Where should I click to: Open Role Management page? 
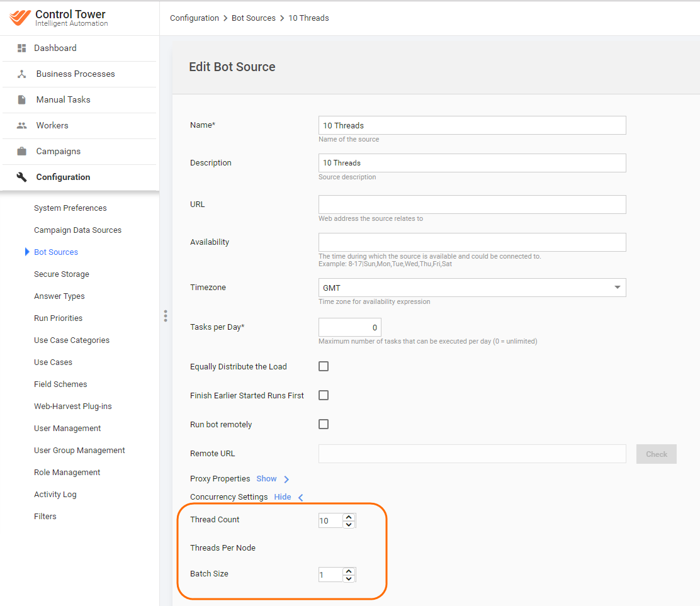67,472
